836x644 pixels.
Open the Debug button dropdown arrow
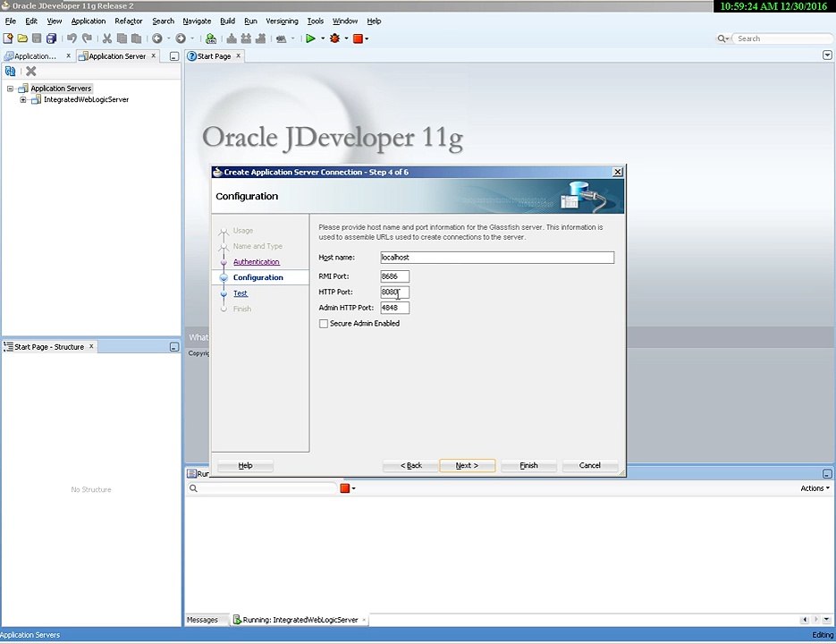[346, 38]
